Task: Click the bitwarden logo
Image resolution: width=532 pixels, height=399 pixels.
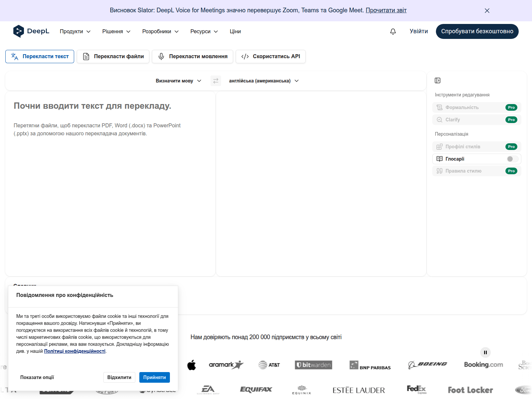Action: click(x=314, y=365)
